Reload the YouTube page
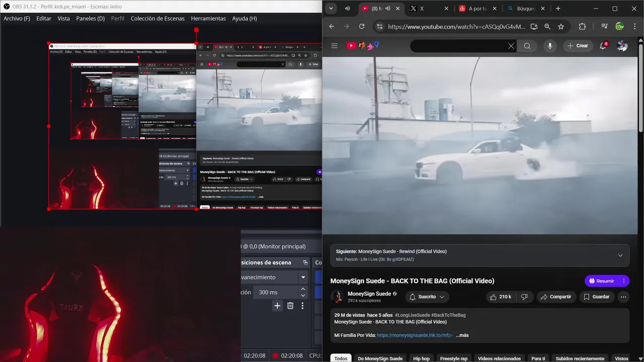 [362, 27]
